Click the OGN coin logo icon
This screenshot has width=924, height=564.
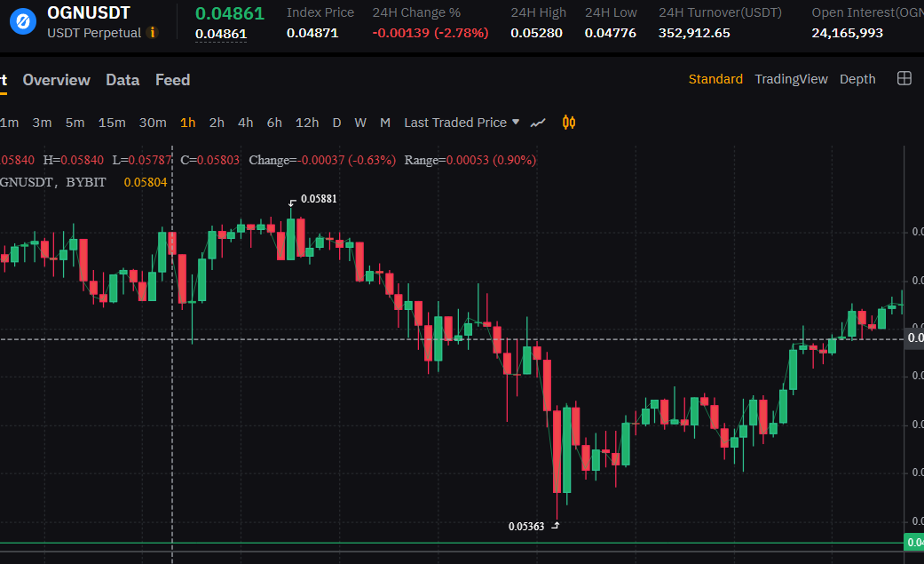pos(22,20)
